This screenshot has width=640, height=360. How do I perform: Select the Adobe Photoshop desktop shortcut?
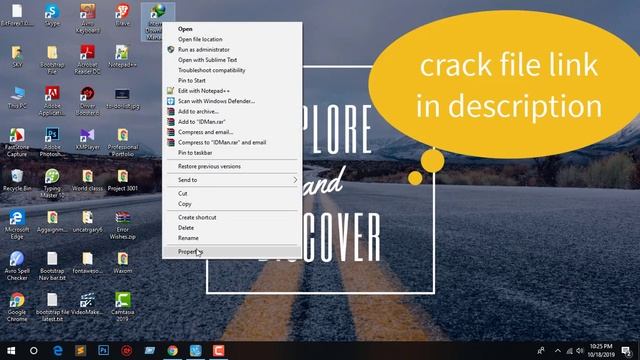click(52, 142)
